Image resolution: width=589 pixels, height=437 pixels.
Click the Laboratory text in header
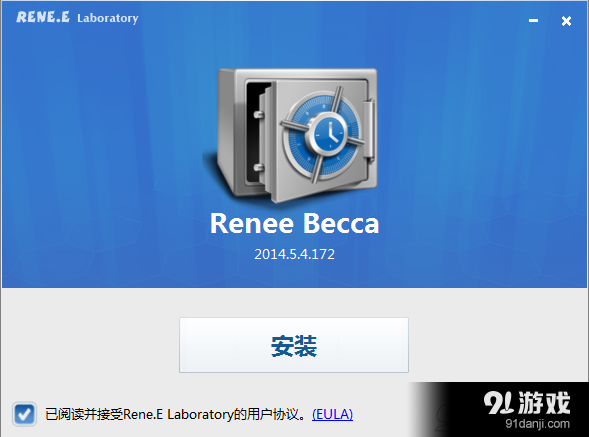coord(107,18)
